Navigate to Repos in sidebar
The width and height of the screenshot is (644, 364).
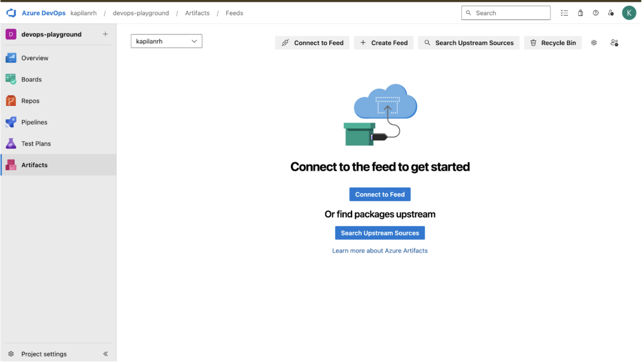[x=30, y=101]
